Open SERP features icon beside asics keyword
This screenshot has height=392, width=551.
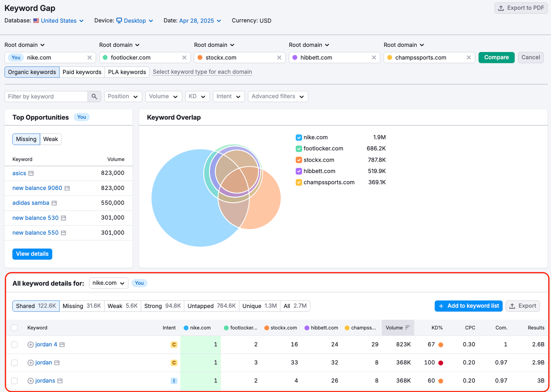[31, 173]
